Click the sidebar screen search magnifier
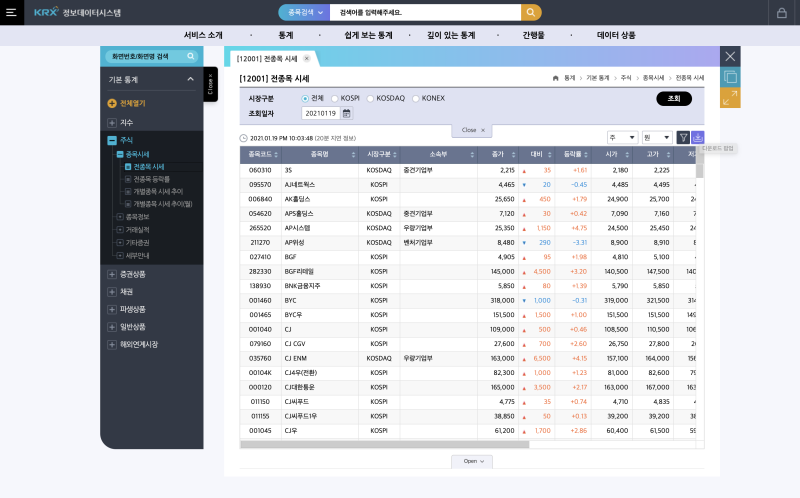Image resolution: width=800 pixels, height=498 pixels. 190,56
